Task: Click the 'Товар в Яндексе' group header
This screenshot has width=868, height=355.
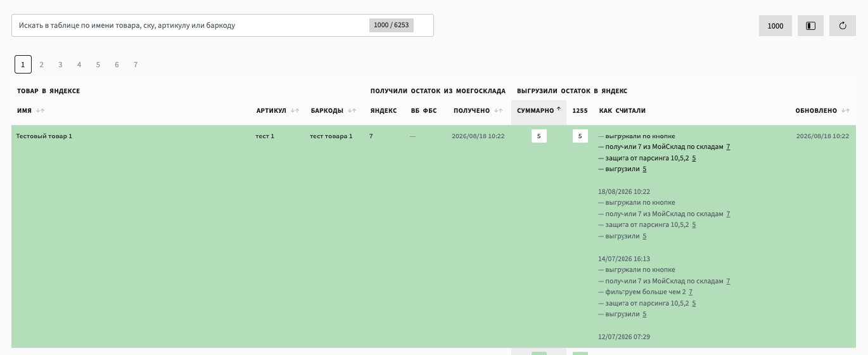Action: (x=48, y=91)
